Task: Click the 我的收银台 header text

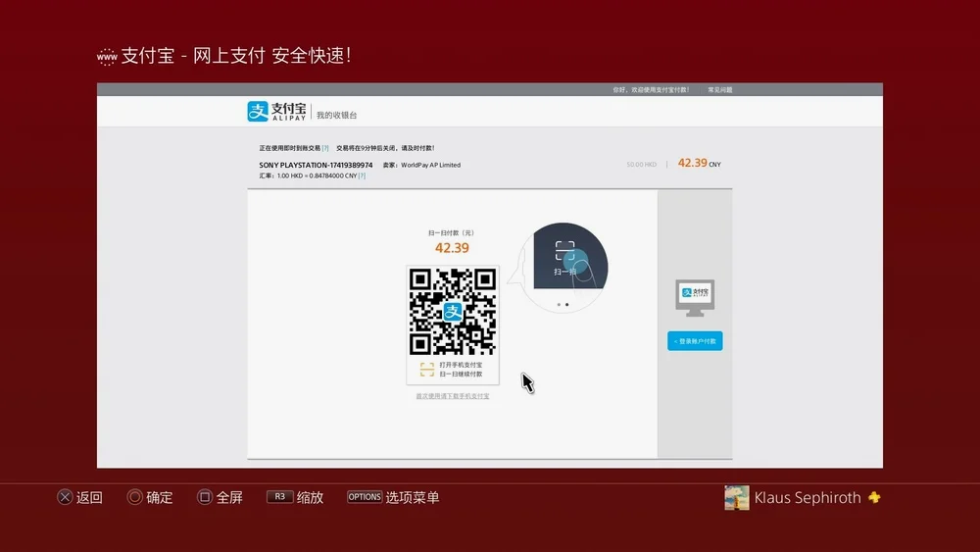Action: click(336, 115)
